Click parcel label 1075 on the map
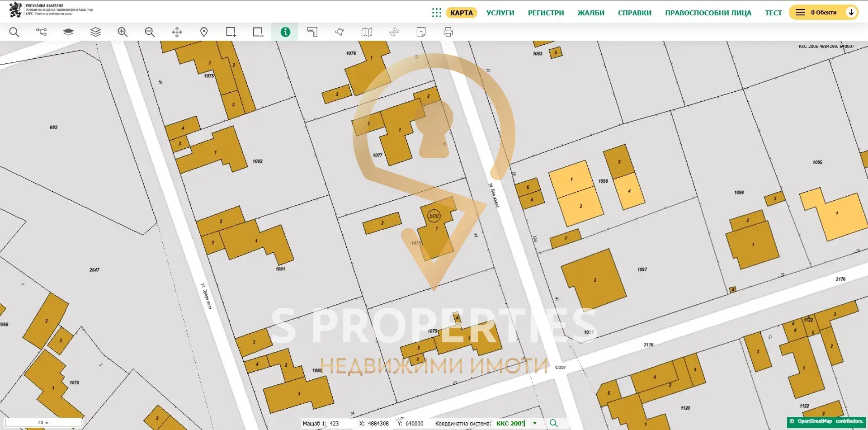 (209, 76)
